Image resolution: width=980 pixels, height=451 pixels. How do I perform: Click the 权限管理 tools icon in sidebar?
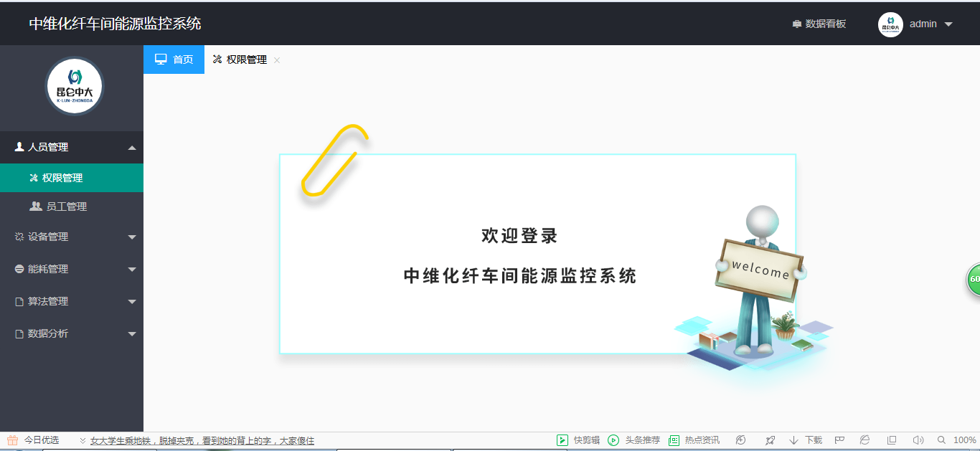pyautogui.click(x=33, y=178)
